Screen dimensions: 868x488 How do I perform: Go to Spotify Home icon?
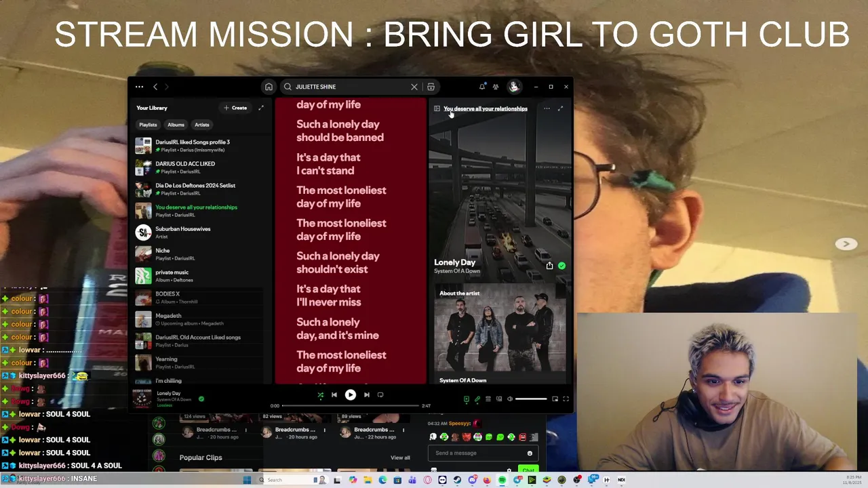[x=269, y=87]
